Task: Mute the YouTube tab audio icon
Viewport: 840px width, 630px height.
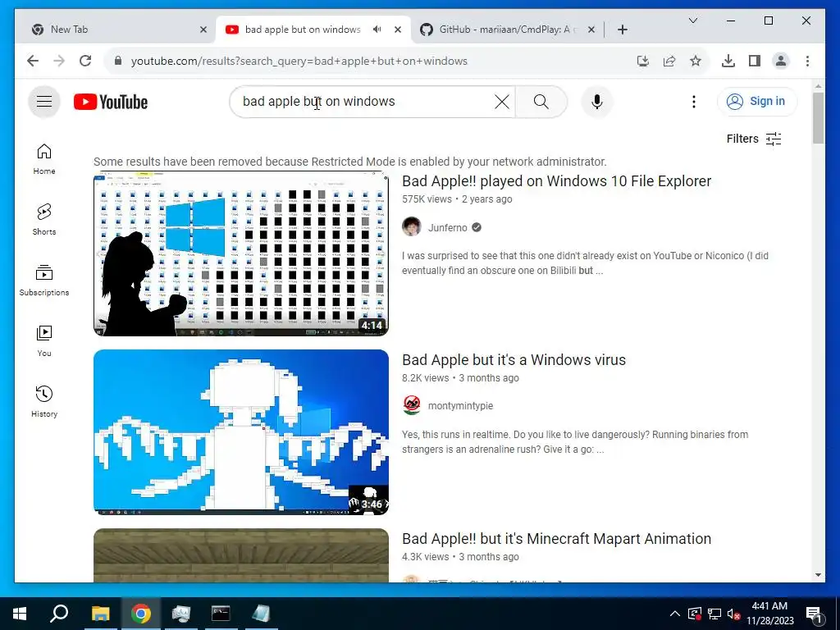Action: pos(377,30)
